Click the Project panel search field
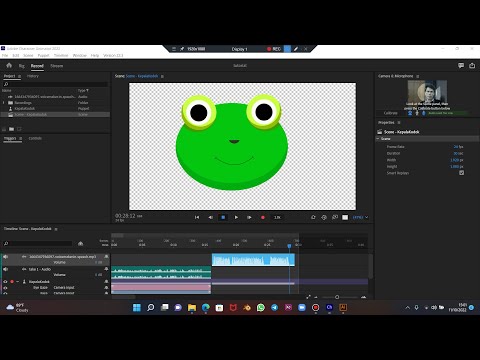480x360 pixels. pos(55,84)
